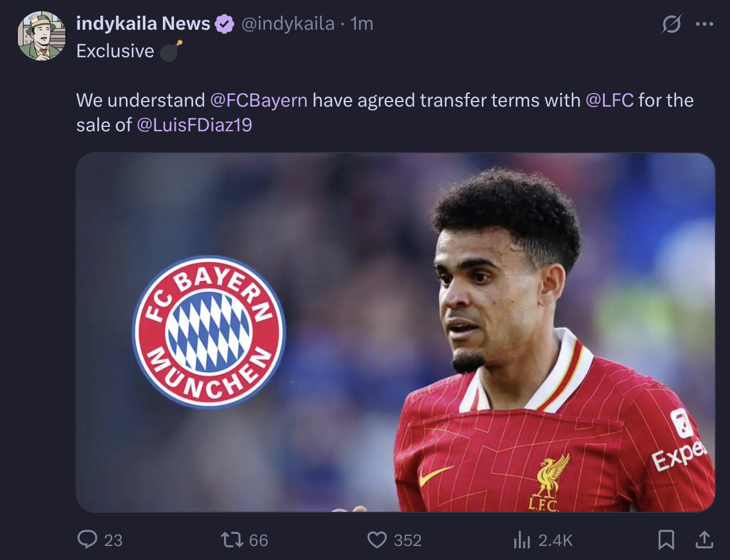Share the post via upload arrow icon
The height and width of the screenshot is (560, 730).
(704, 539)
